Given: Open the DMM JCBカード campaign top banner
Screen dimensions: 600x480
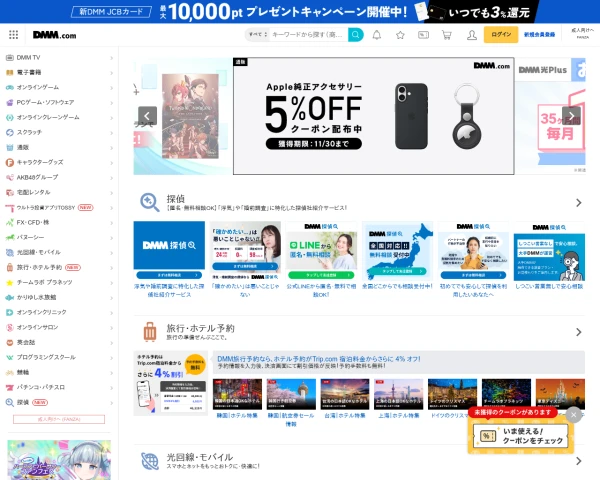Looking at the screenshot, I should click(300, 11).
